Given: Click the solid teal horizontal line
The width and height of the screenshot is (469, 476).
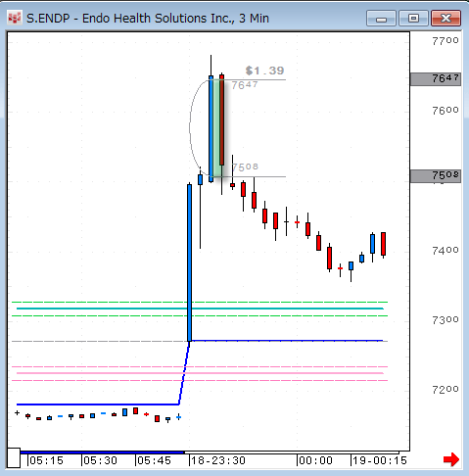Looking at the screenshot, I should pyautogui.click(x=200, y=309).
